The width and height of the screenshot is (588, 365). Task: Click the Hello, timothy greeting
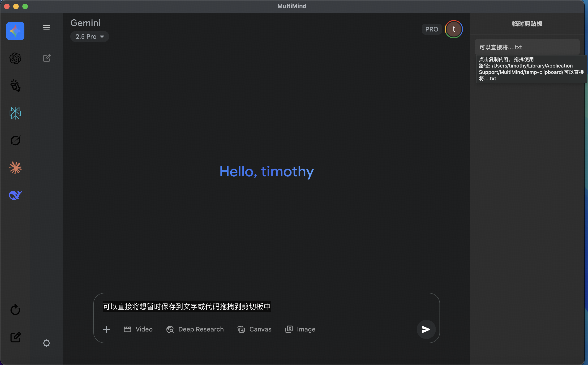tap(266, 171)
